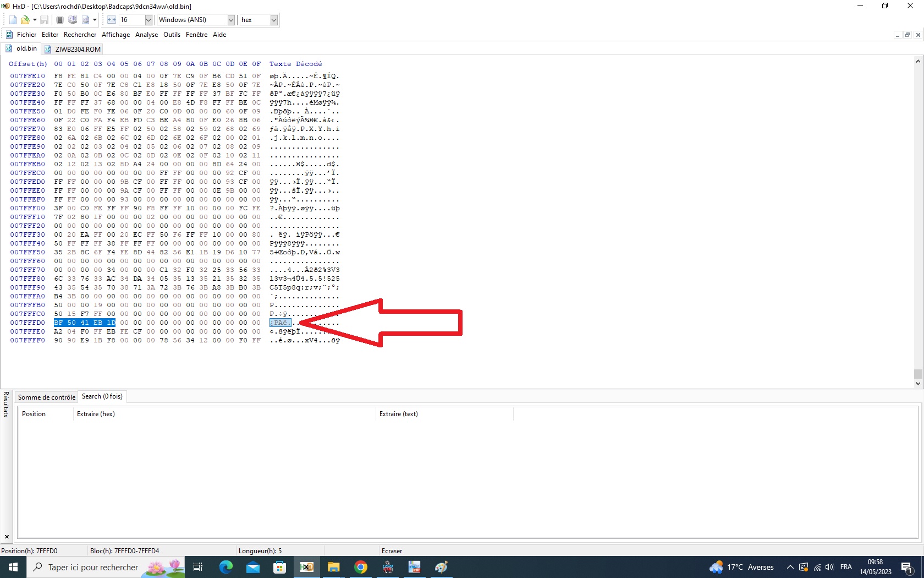Image resolution: width=924 pixels, height=578 pixels.
Task: Open the Wi-Fi network tray icon
Action: pyautogui.click(x=817, y=567)
